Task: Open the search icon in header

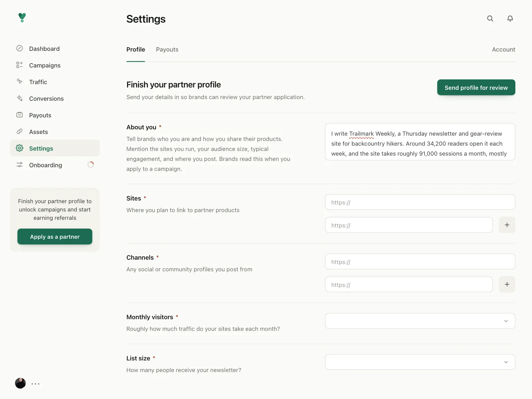Action: point(490,19)
